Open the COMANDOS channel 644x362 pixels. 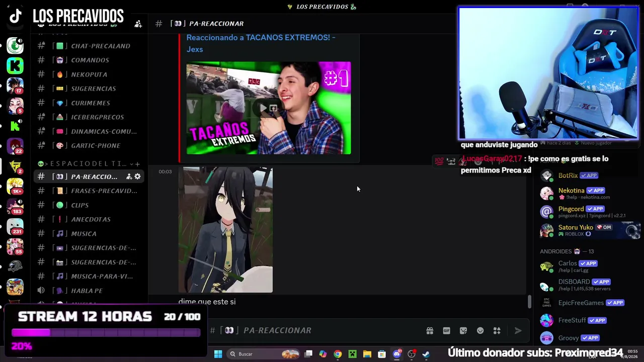[x=91, y=60]
